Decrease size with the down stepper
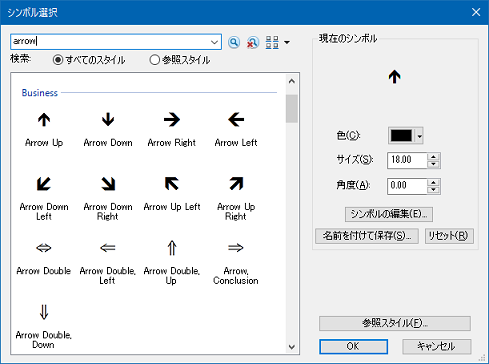Viewport: 489px width, 364px height. 433,164
